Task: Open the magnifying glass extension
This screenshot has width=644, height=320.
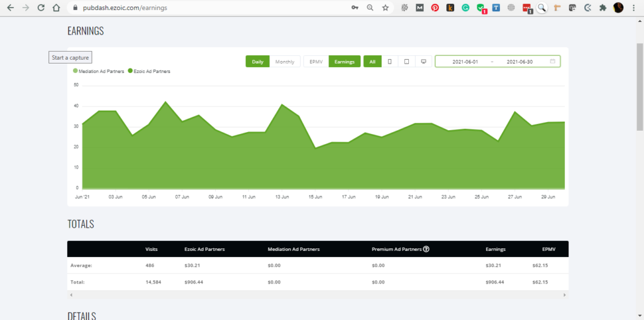Action: click(542, 8)
